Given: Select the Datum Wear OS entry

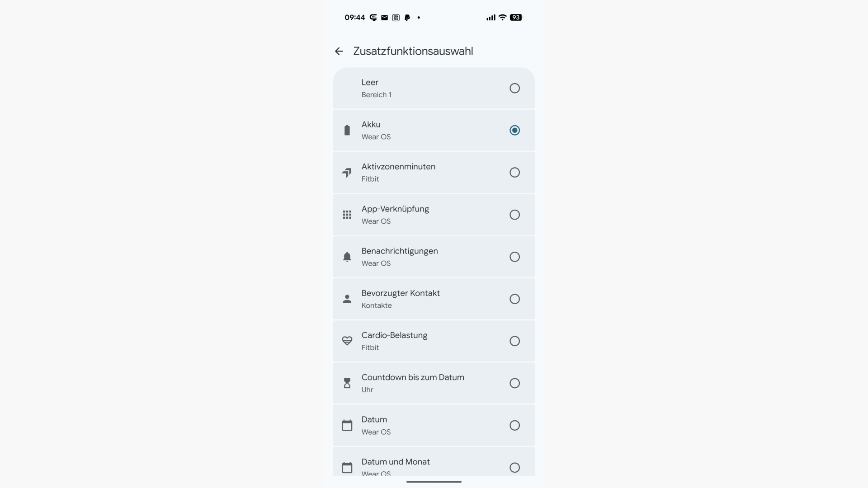Looking at the screenshot, I should (425, 426).
